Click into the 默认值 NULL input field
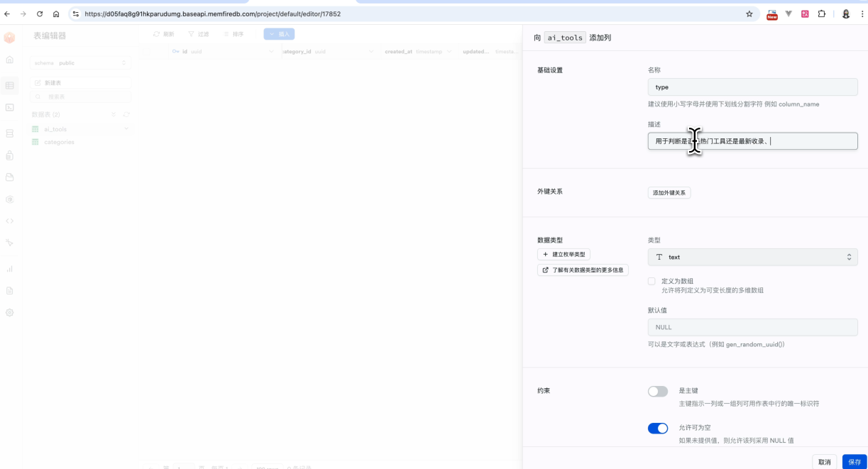 coord(752,327)
